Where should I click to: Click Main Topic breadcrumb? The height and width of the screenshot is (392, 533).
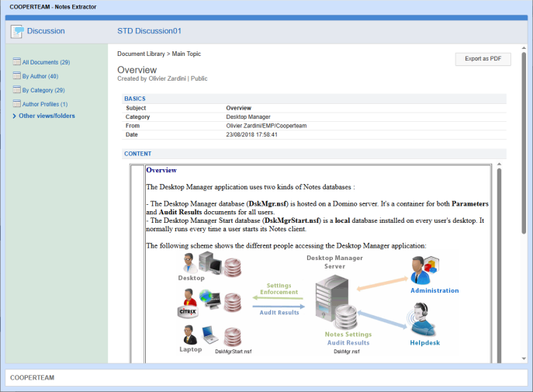pos(186,54)
